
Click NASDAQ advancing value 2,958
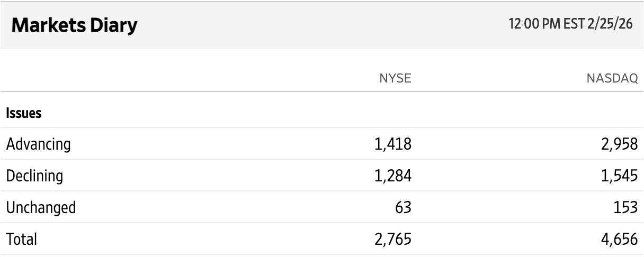click(x=618, y=144)
